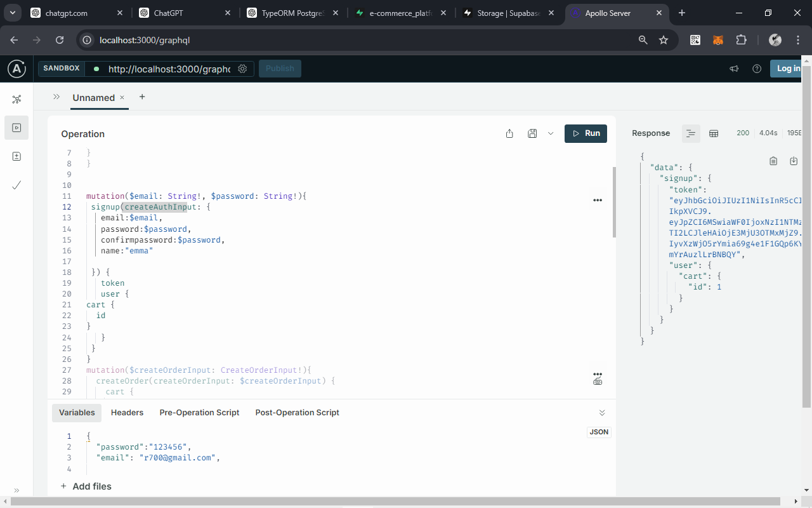This screenshot has height=508, width=812.
Task: Download the response JSON
Action: click(794, 161)
